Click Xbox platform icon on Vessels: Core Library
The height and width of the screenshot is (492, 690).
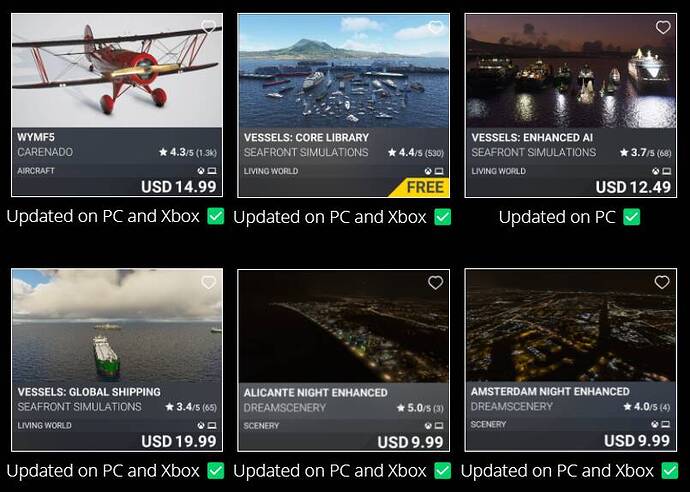pyautogui.click(x=428, y=171)
